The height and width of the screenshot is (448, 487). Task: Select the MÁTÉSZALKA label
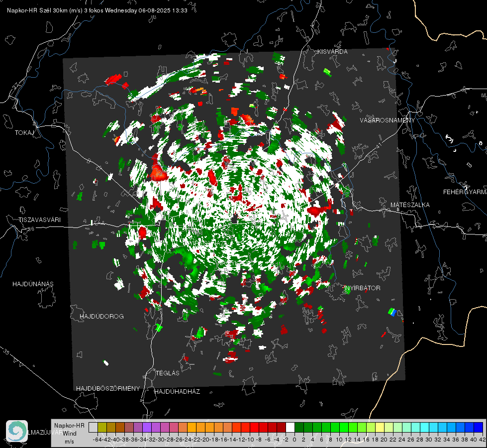coord(410,205)
